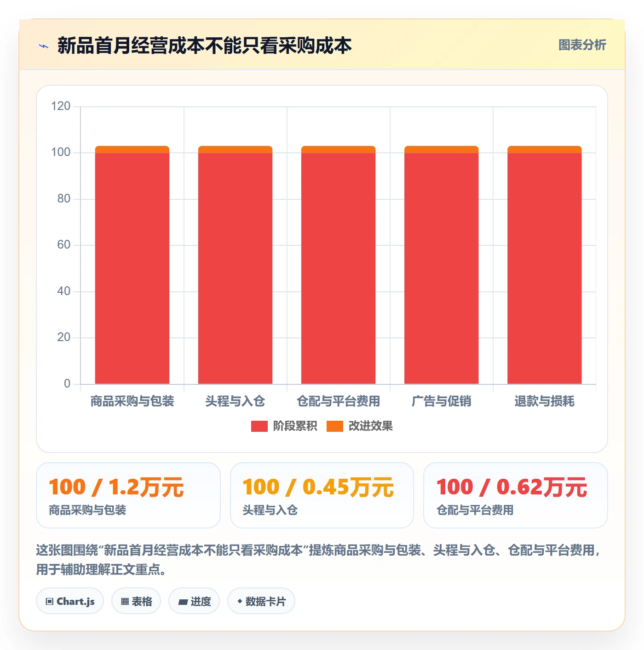Click the x-axis label 仓配与平台费用
Viewport: 644px width, 650px height.
click(x=338, y=401)
